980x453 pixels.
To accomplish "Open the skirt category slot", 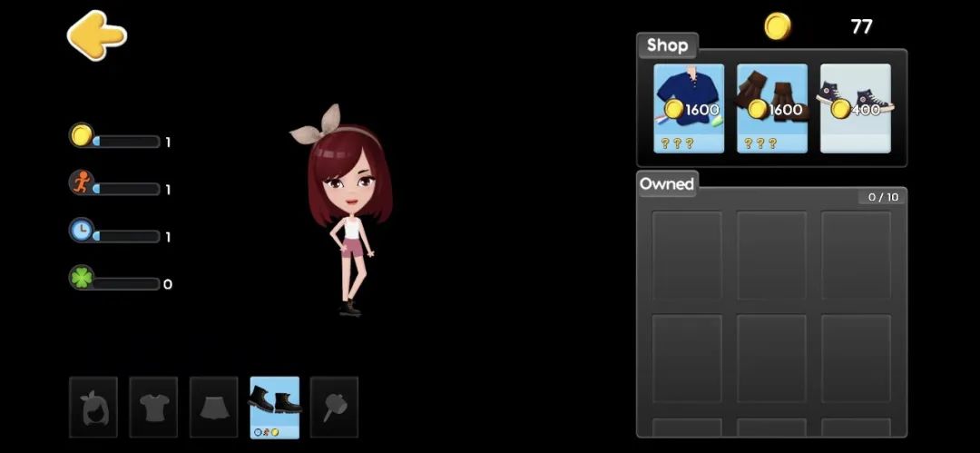I will [214, 407].
